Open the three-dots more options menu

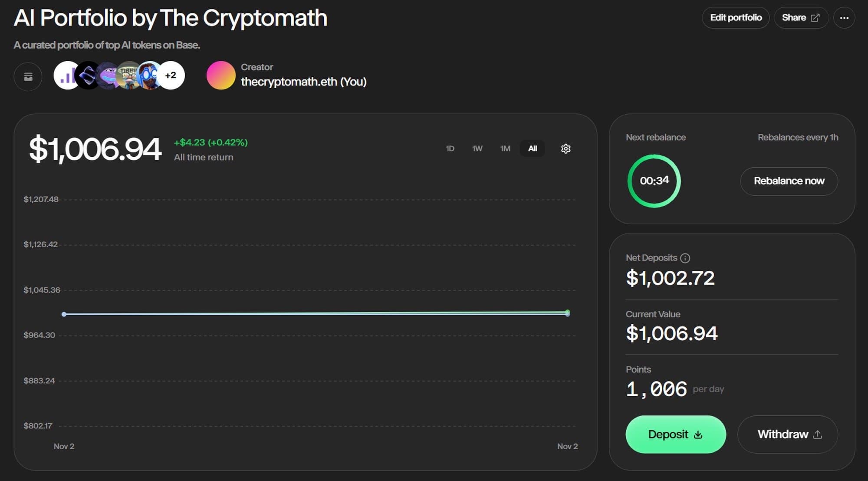(844, 18)
